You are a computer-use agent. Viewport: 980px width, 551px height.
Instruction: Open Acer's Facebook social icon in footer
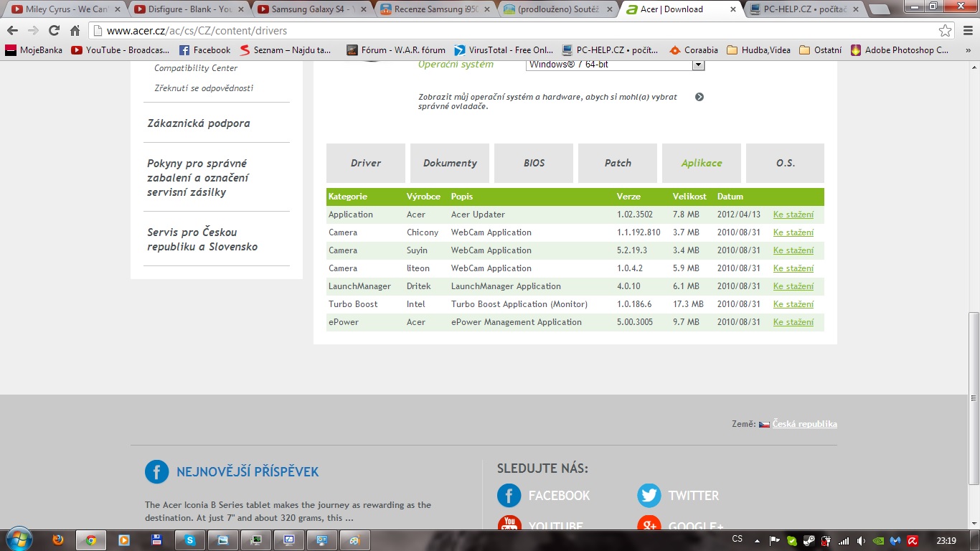click(509, 495)
